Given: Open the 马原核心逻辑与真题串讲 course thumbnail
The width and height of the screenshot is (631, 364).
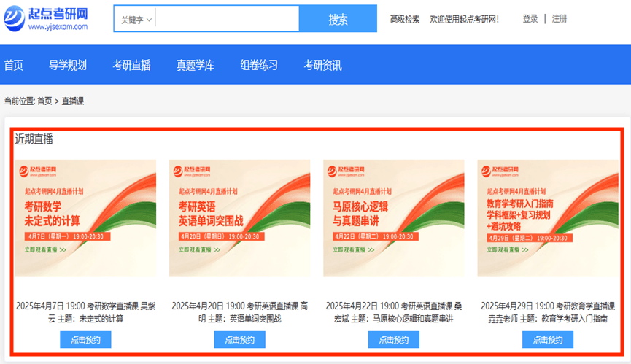Looking at the screenshot, I should pyautogui.click(x=393, y=218).
